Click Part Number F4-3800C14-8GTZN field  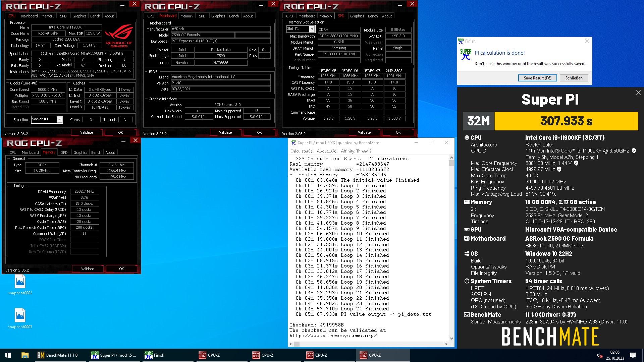click(339, 54)
